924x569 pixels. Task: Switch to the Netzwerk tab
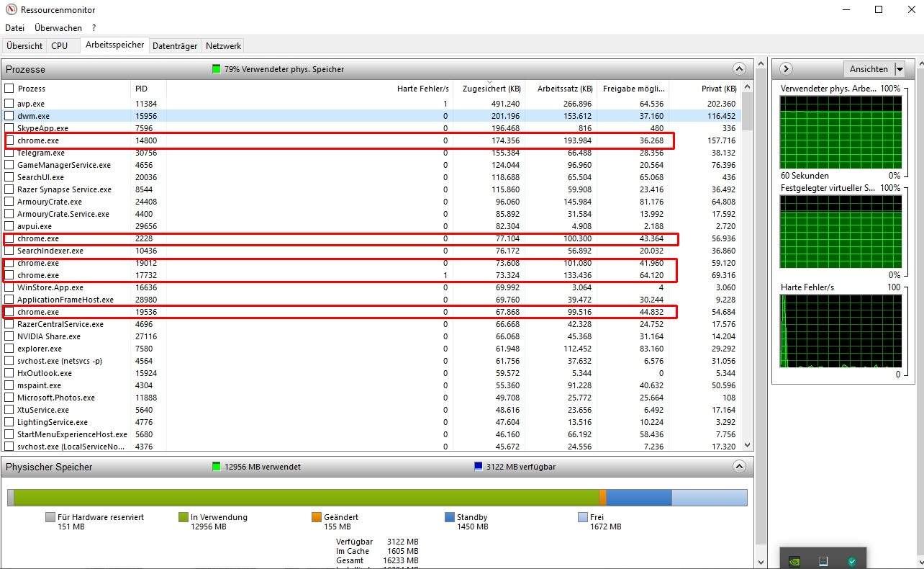[x=222, y=45]
